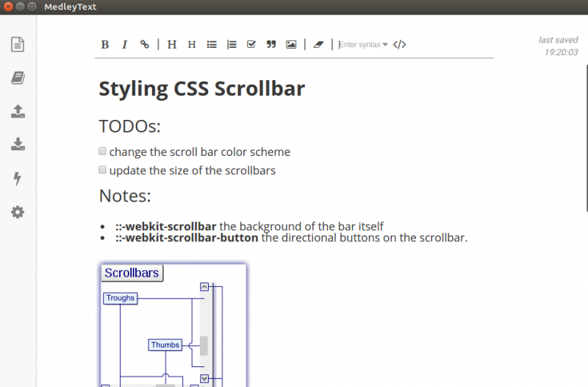Viewport: 588px width, 387px height.
Task: Apply large heading style
Action: tap(172, 44)
